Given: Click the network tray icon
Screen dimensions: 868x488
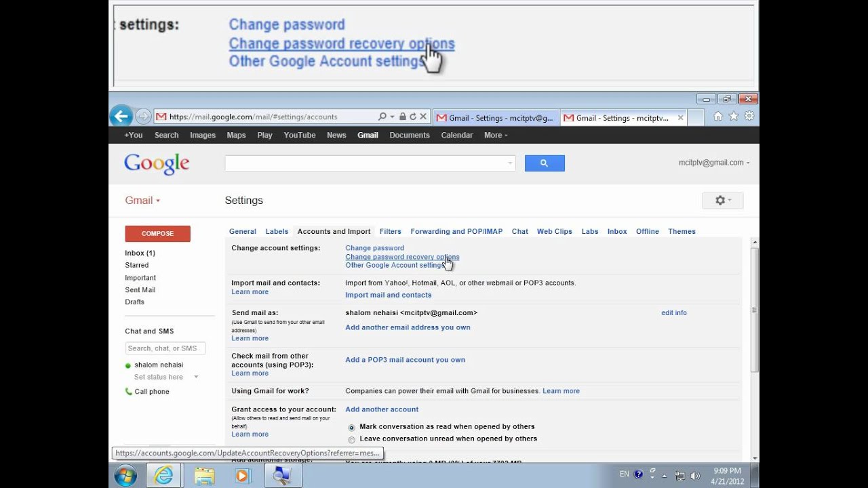Looking at the screenshot, I should click(680, 476).
